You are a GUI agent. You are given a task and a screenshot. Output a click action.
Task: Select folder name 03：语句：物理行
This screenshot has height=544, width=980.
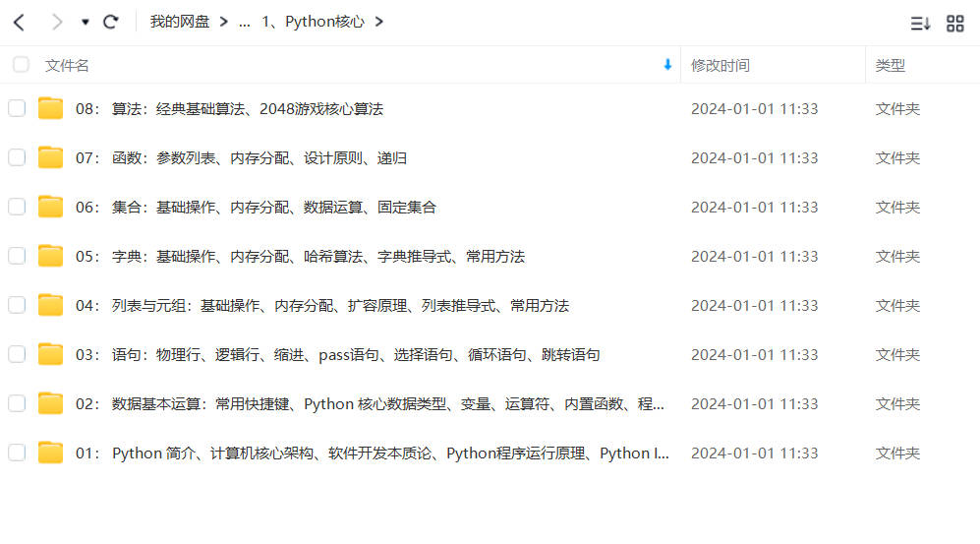point(337,354)
